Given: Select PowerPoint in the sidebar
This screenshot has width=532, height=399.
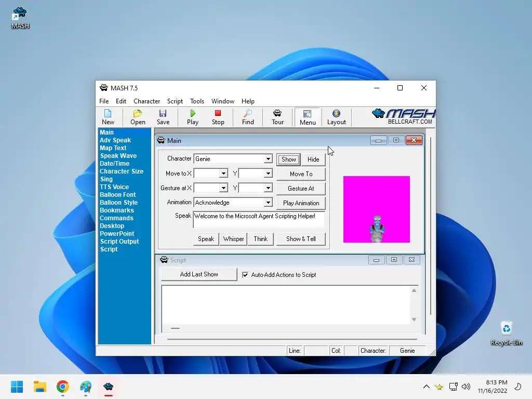Looking at the screenshot, I should tap(117, 234).
